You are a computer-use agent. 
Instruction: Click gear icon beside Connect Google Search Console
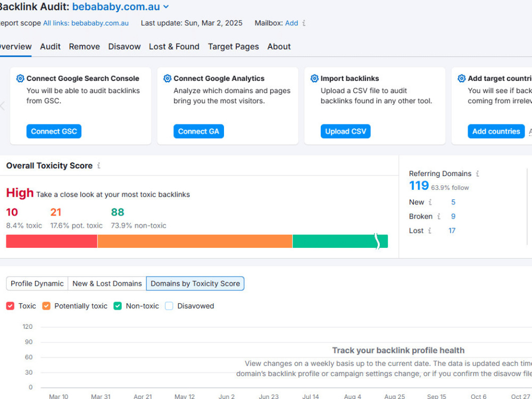click(20, 78)
